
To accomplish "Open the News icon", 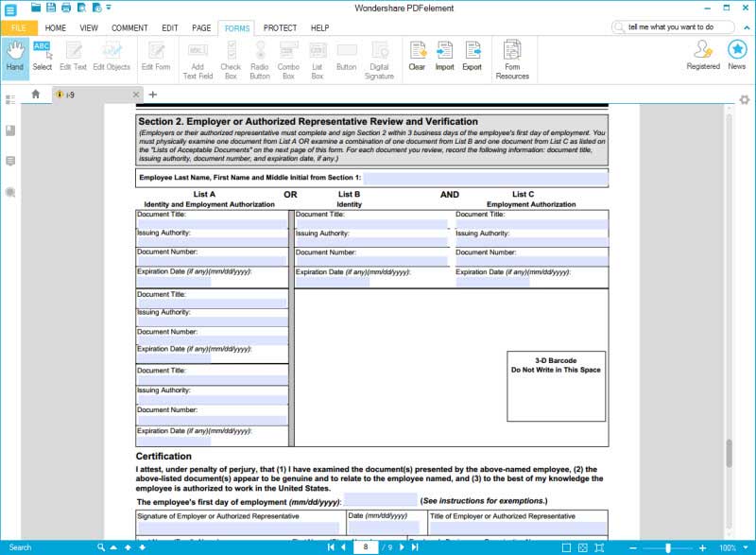I will pyautogui.click(x=737, y=56).
